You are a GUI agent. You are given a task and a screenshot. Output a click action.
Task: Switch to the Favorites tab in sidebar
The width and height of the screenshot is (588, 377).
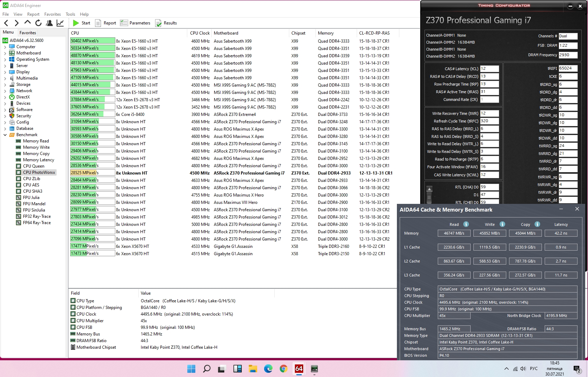[x=28, y=33]
